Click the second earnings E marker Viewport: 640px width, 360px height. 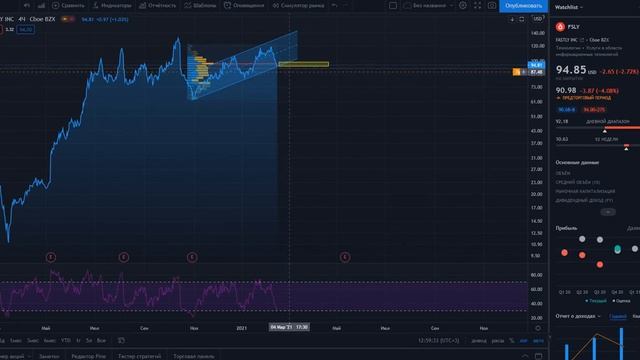[124, 257]
